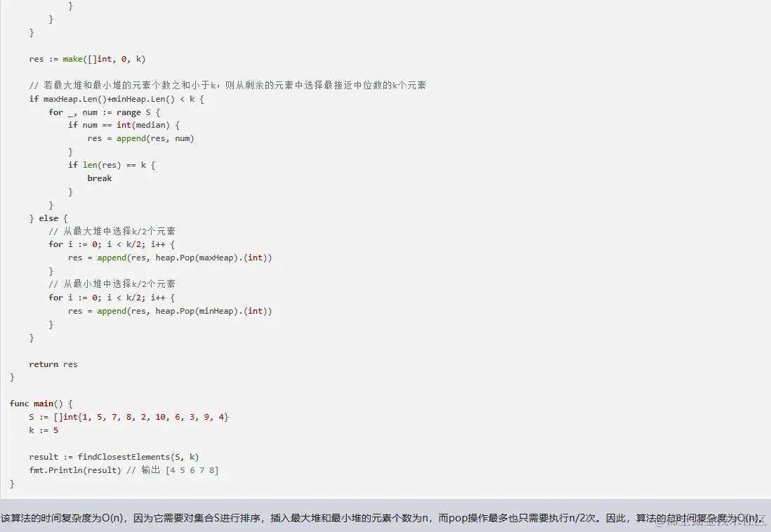The height and width of the screenshot is (532, 771).
Task: Click the 'return res' statement
Action: click(x=53, y=364)
